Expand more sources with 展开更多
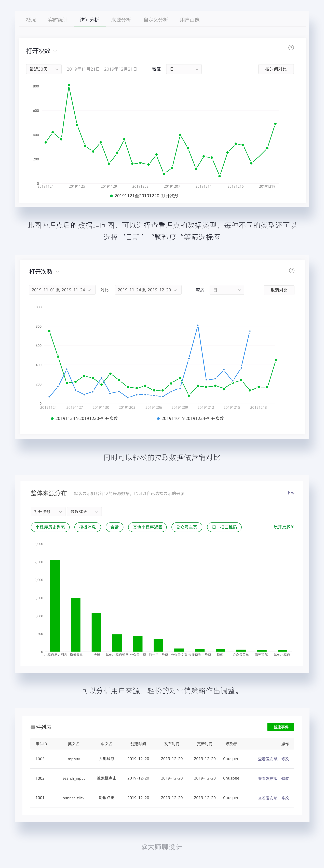The image size is (324, 868). tap(283, 527)
